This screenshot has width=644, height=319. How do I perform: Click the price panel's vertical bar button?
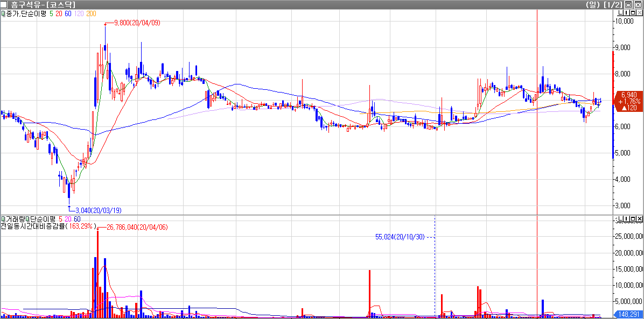(x=626, y=13)
